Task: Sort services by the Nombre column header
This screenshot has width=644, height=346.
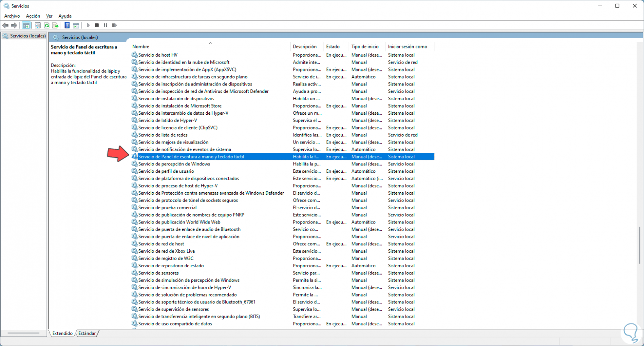Action: (x=210, y=46)
